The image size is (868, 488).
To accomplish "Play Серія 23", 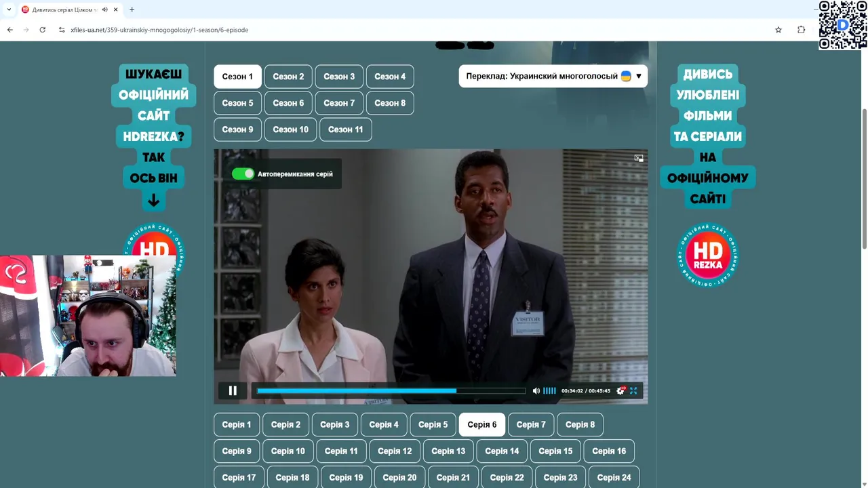I will pyautogui.click(x=560, y=477).
